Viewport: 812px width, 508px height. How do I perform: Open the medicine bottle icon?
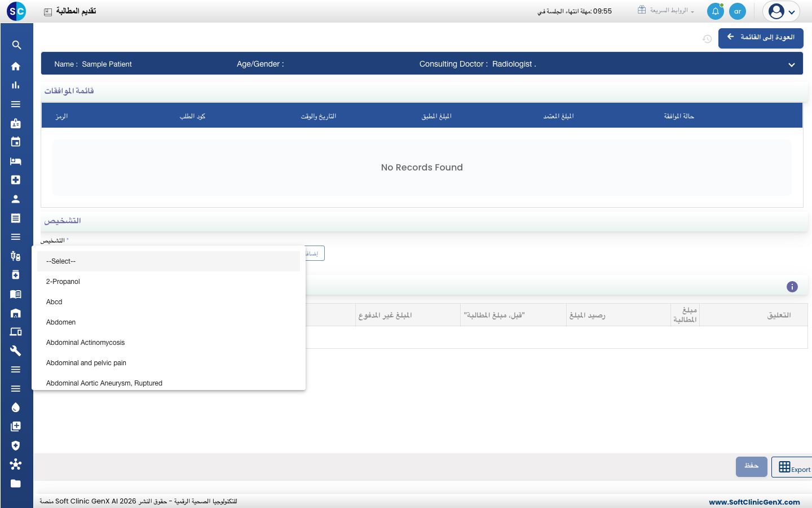point(16,275)
